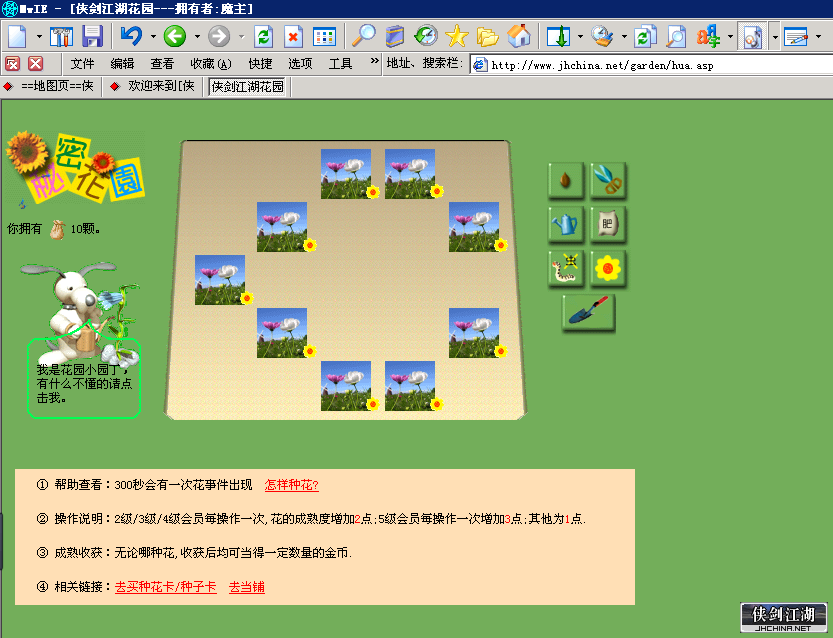Click the gardener dog mascot
Screen dimensions: 833x638
pyautogui.click(x=80, y=313)
